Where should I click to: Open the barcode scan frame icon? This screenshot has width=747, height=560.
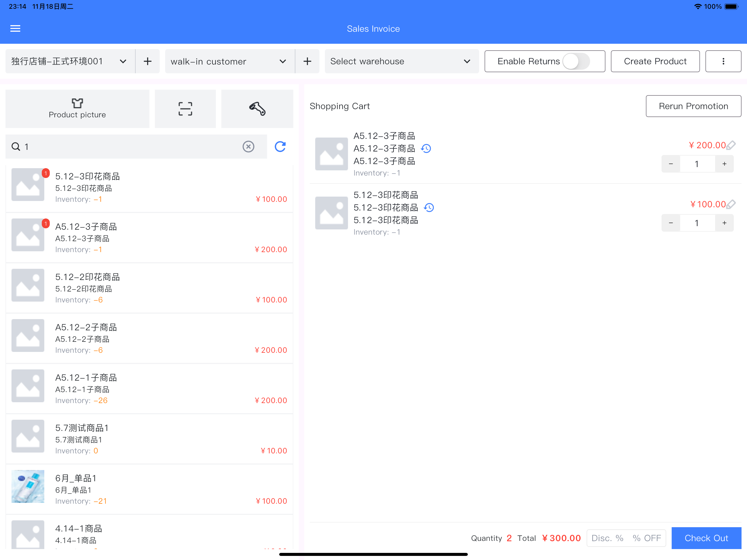point(185,109)
